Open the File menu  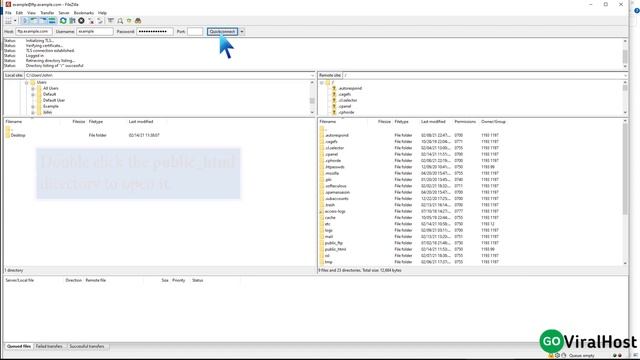8,13
